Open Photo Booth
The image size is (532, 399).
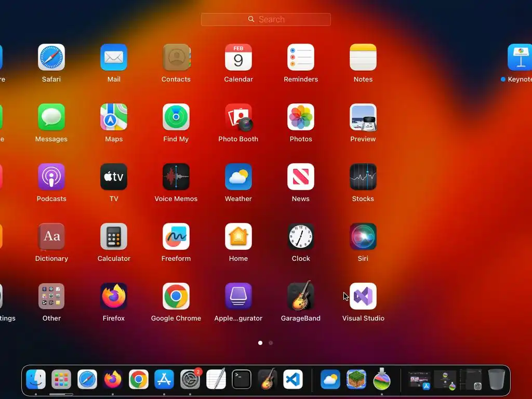[x=238, y=117]
